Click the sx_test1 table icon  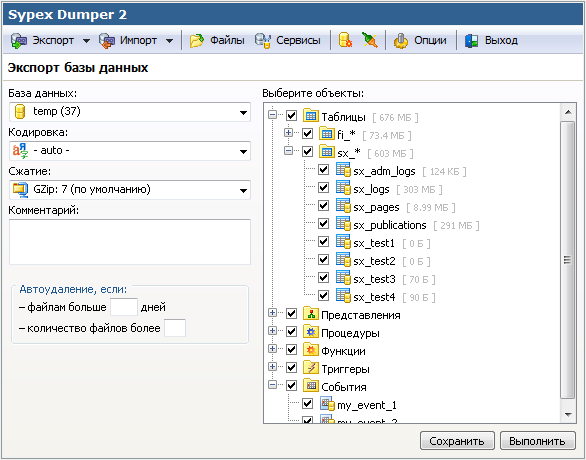pyautogui.click(x=343, y=241)
